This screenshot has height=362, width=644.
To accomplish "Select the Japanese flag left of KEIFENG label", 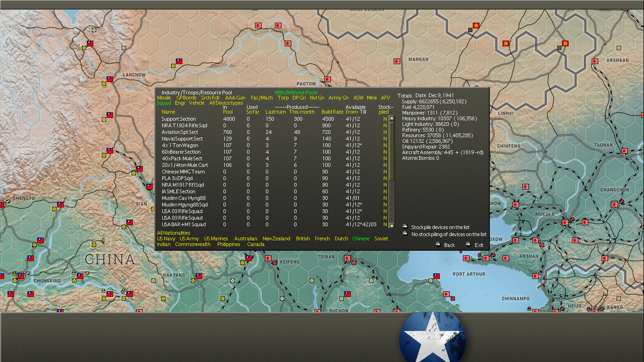I will tap(268, 258).
